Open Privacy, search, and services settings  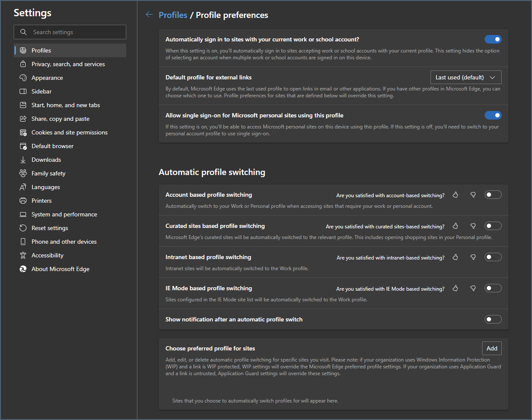point(68,64)
